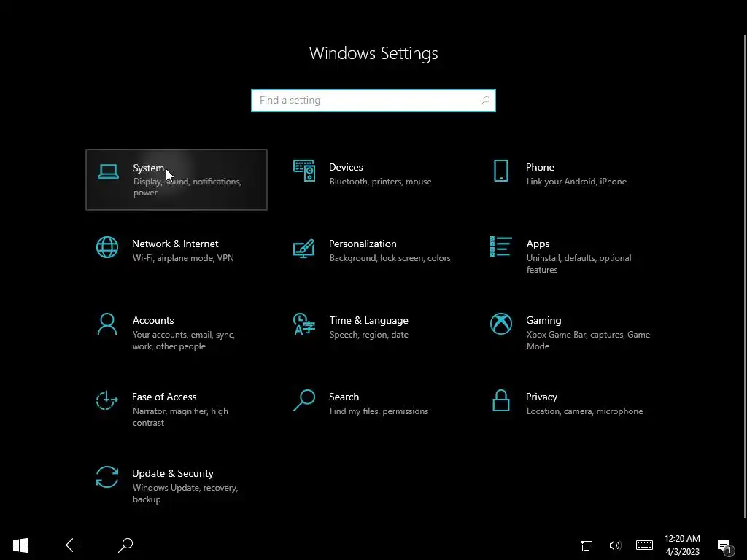This screenshot has width=747, height=560.
Task: Open the Apps settings title
Action: click(x=538, y=244)
